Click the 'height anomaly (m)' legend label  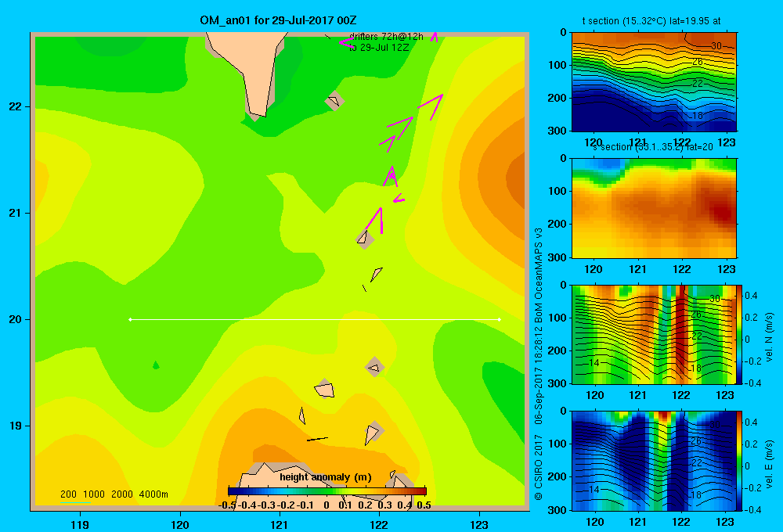pos(326,477)
